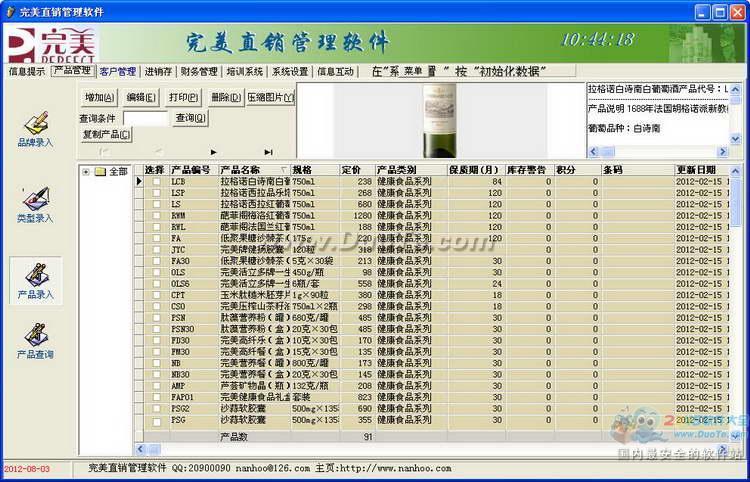
Task: Click the 450g/瓶 specification cell
Action: [x=315, y=273]
